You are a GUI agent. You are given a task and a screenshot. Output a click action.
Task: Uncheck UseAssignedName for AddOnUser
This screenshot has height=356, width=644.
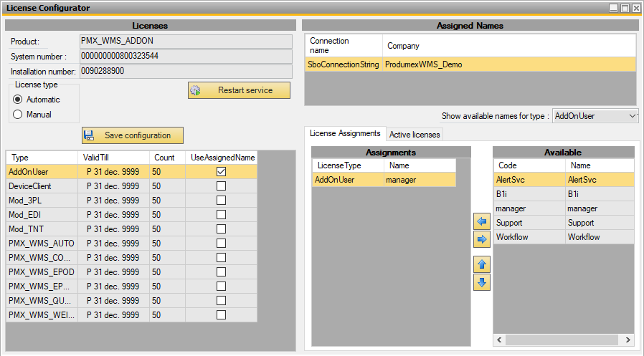pos(221,172)
